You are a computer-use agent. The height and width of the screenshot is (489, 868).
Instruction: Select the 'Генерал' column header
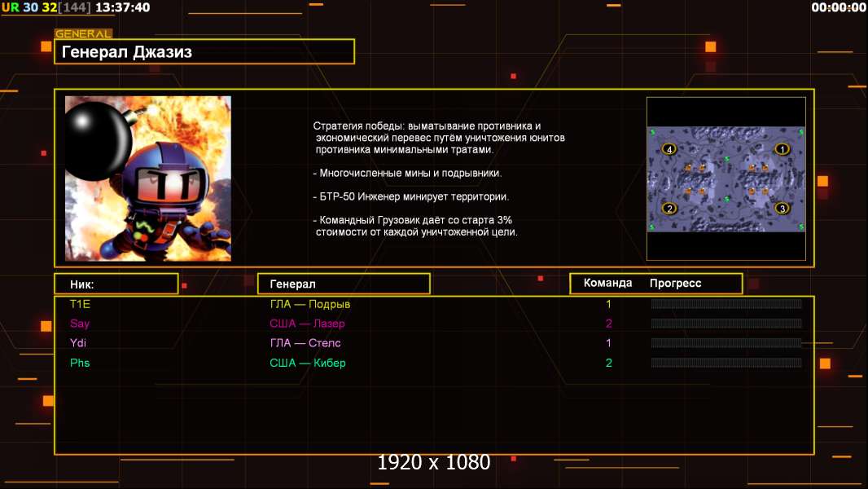click(344, 284)
